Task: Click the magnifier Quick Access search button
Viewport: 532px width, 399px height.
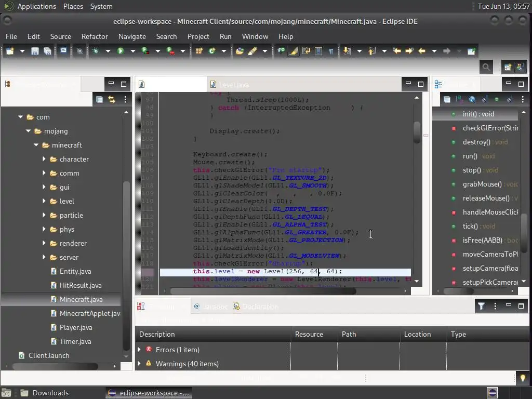Action: coord(486,67)
